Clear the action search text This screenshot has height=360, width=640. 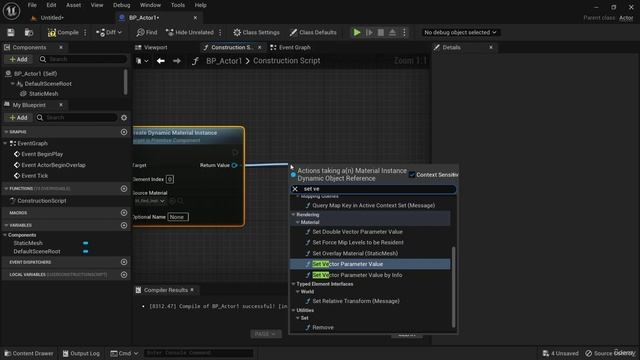pos(295,189)
